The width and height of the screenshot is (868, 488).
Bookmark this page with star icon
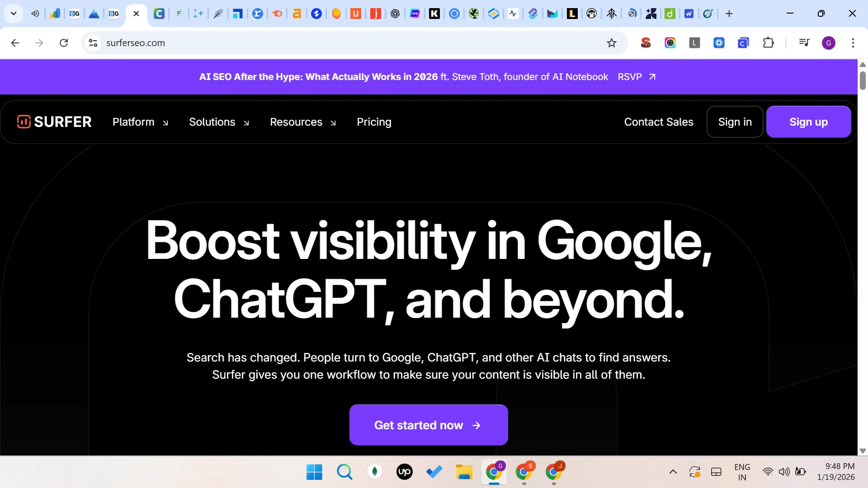[x=611, y=43]
